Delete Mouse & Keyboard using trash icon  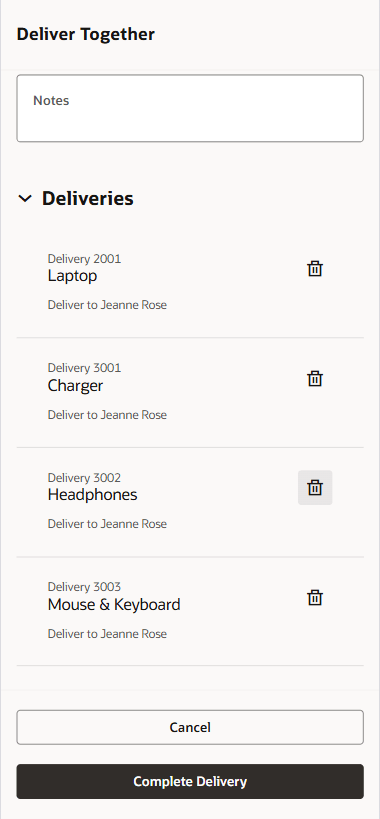[x=315, y=597]
